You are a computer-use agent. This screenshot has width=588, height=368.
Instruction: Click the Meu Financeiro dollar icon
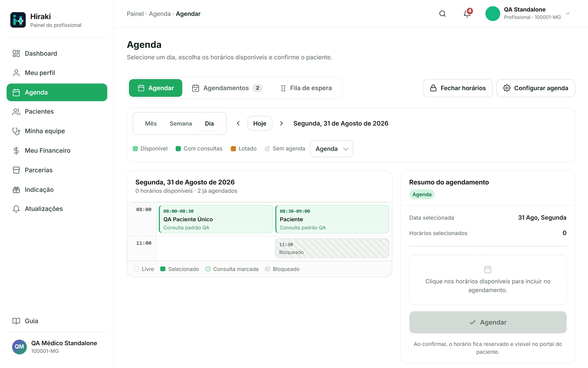(x=16, y=150)
